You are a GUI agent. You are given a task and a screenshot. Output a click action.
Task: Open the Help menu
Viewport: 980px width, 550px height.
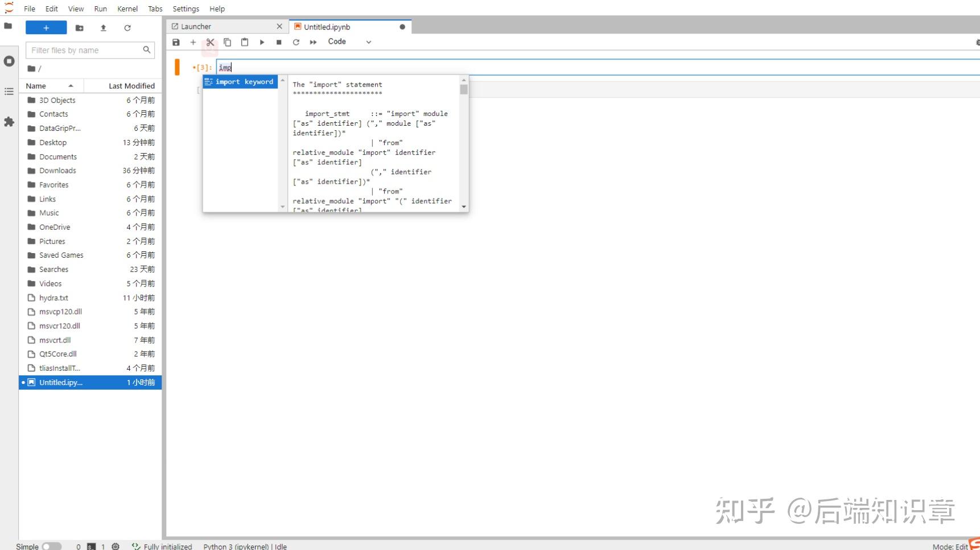point(217,9)
